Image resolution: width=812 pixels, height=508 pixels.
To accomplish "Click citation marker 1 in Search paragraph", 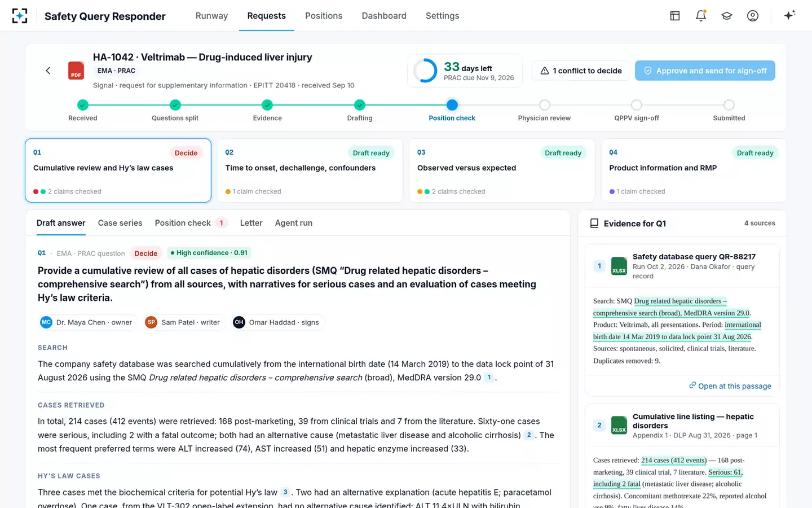I will [x=489, y=378].
